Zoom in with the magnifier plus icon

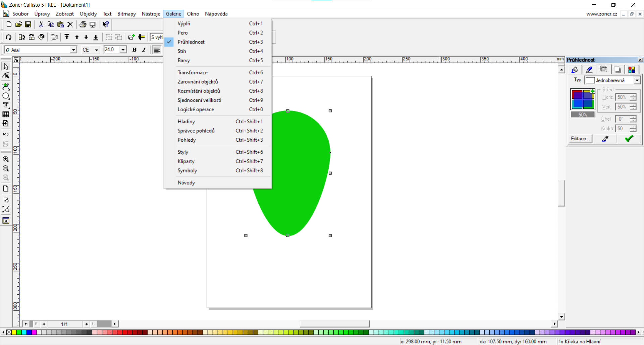tap(6, 159)
